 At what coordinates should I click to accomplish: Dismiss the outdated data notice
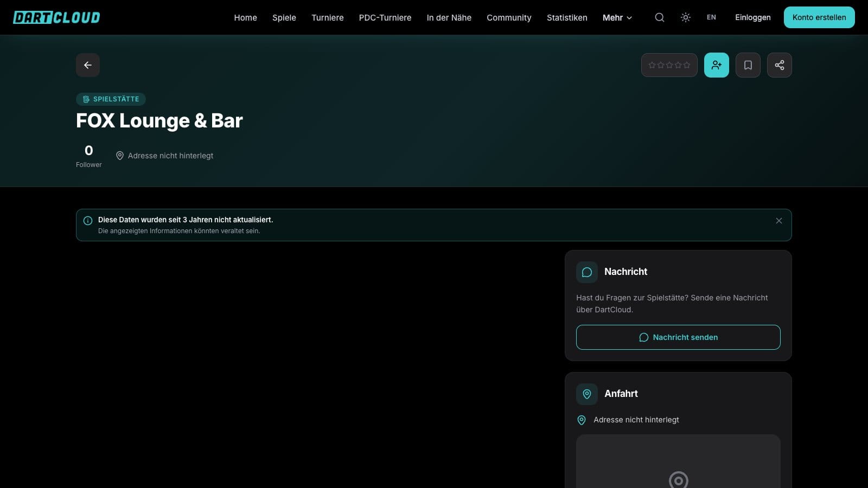pyautogui.click(x=779, y=221)
